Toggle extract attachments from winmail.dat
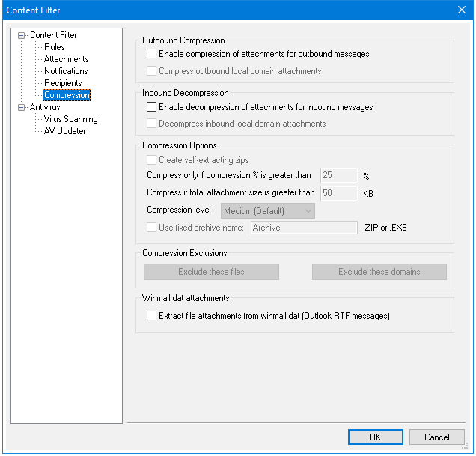Viewport: 476px width, 456px height. pos(153,316)
